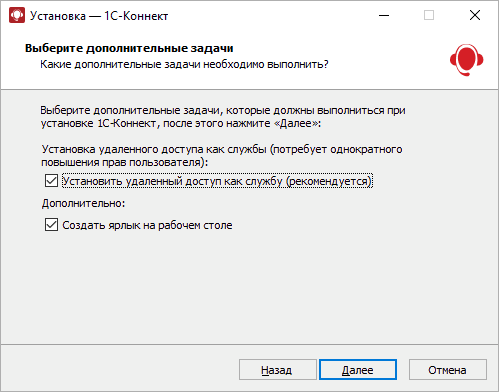Click the 'Создать ярлык на рабочем столе' label text
The image size is (499, 392).
point(147,225)
